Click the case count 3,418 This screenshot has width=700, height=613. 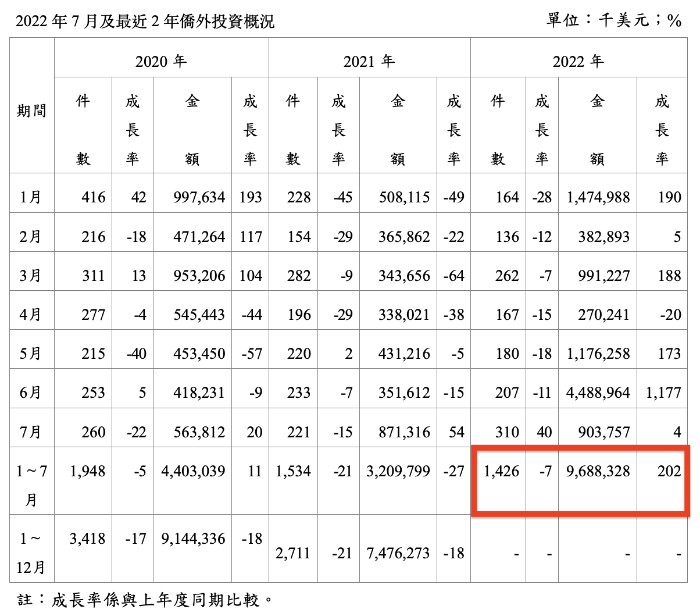tap(88, 539)
